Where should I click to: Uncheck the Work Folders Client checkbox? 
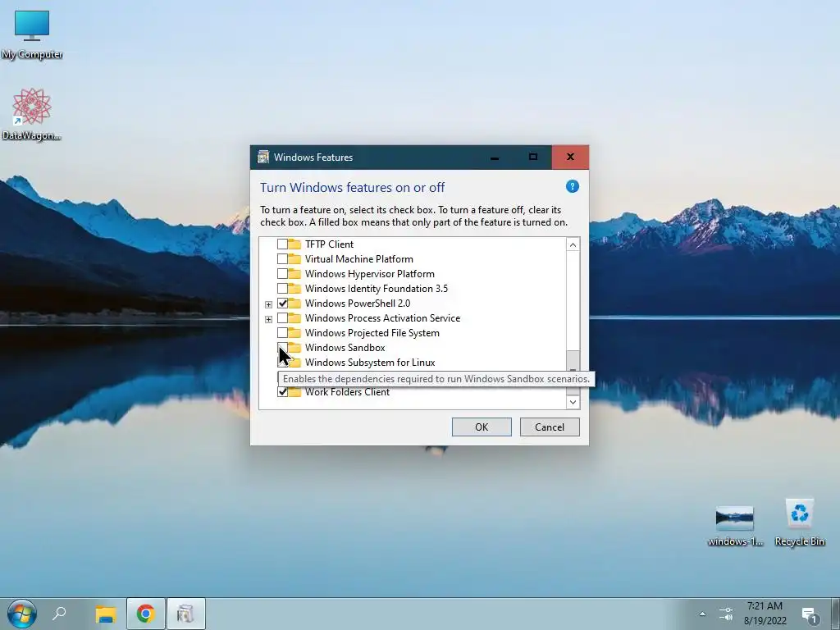click(282, 392)
